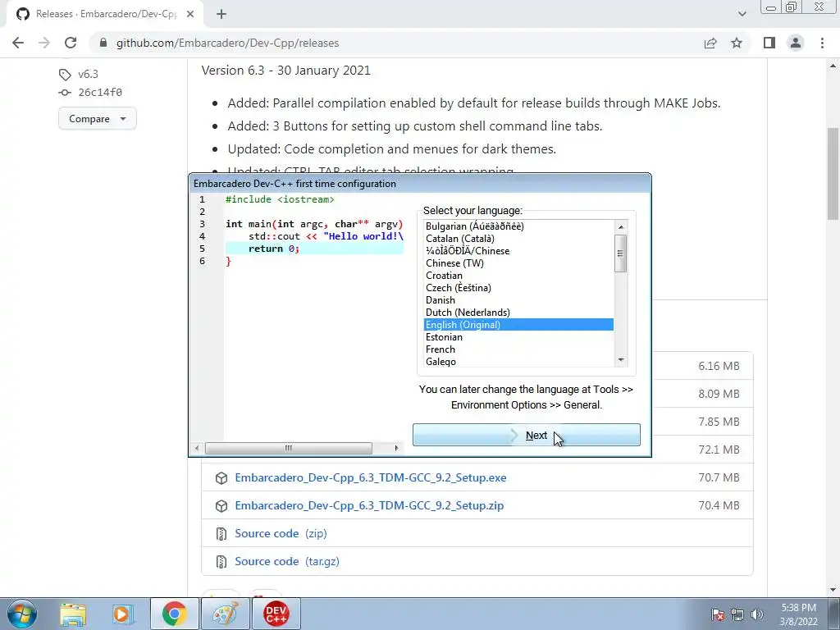Reload the GitHub releases page
This screenshot has height=630, width=840.
[x=71, y=43]
